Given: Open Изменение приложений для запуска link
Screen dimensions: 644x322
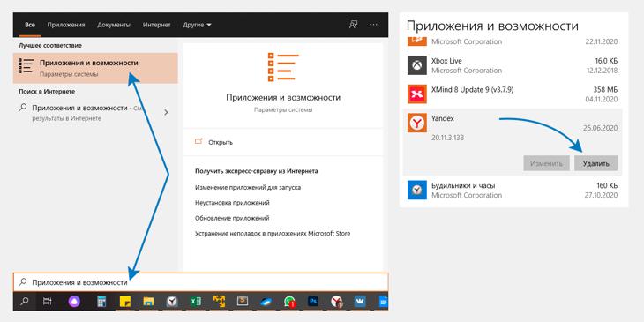Looking at the screenshot, I should click(248, 187).
